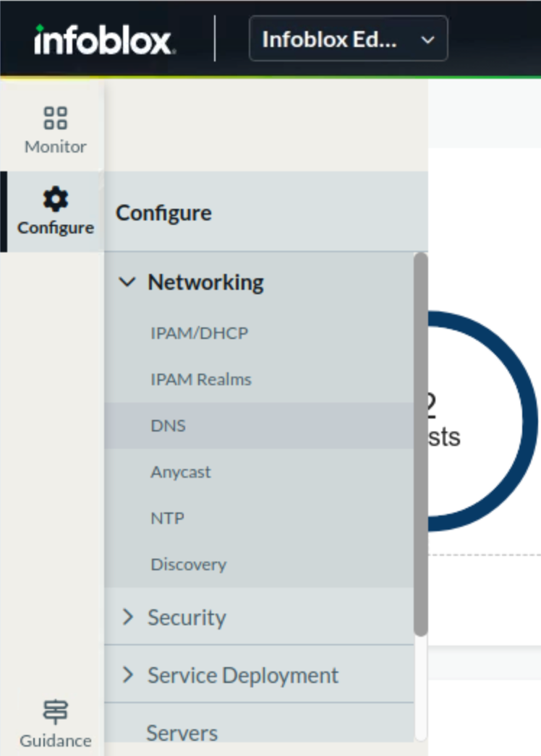Select NTP in Networking menu
This screenshot has height=756, width=541.
(167, 518)
